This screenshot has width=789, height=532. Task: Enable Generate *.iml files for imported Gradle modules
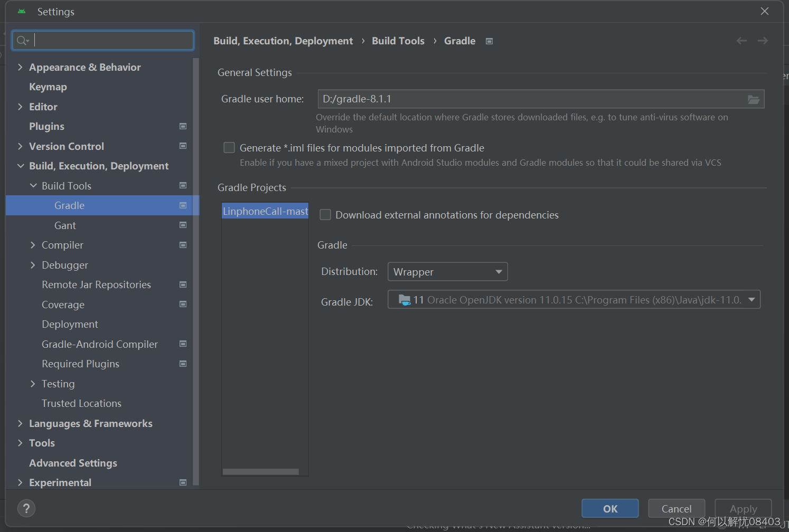point(229,148)
